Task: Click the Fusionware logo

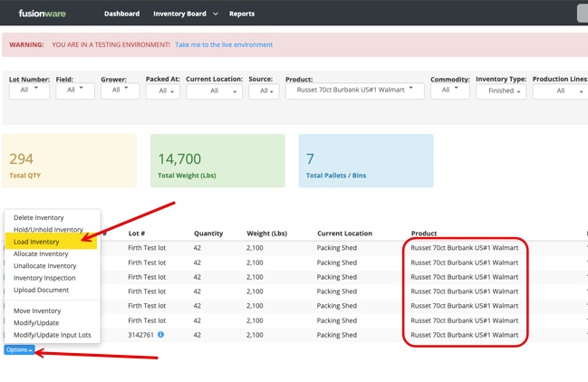Action: [x=42, y=14]
